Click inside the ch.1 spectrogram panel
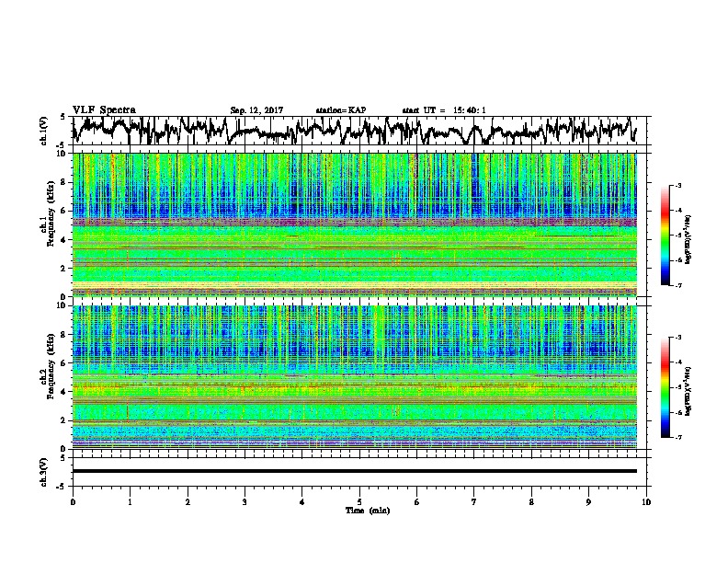 coord(354,224)
